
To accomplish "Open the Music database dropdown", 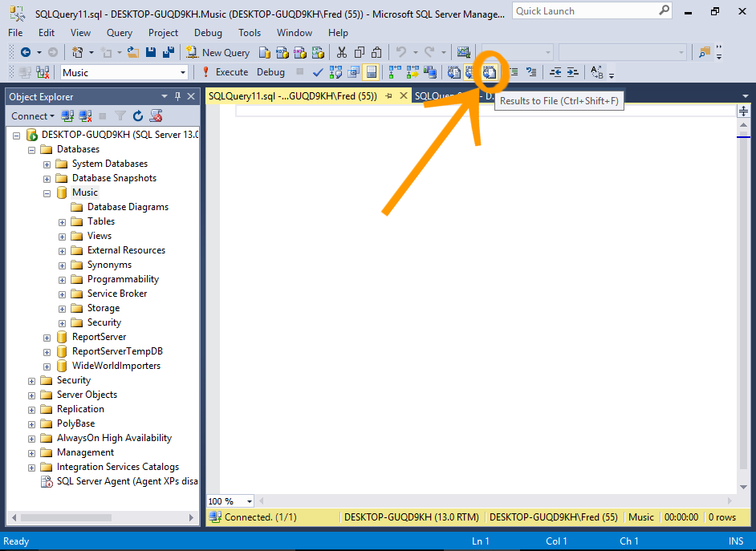I will pyautogui.click(x=183, y=72).
